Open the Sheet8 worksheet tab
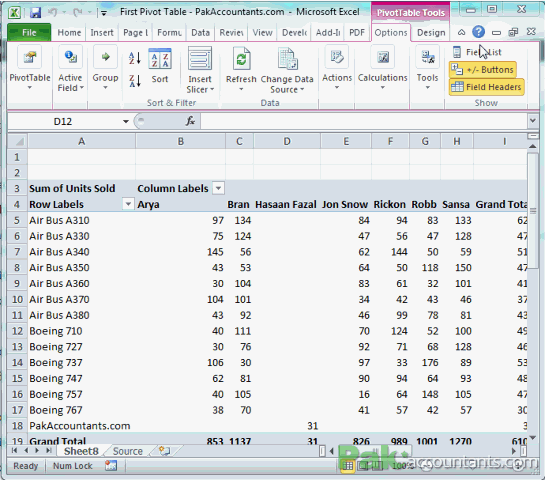545x480 pixels. (x=81, y=451)
